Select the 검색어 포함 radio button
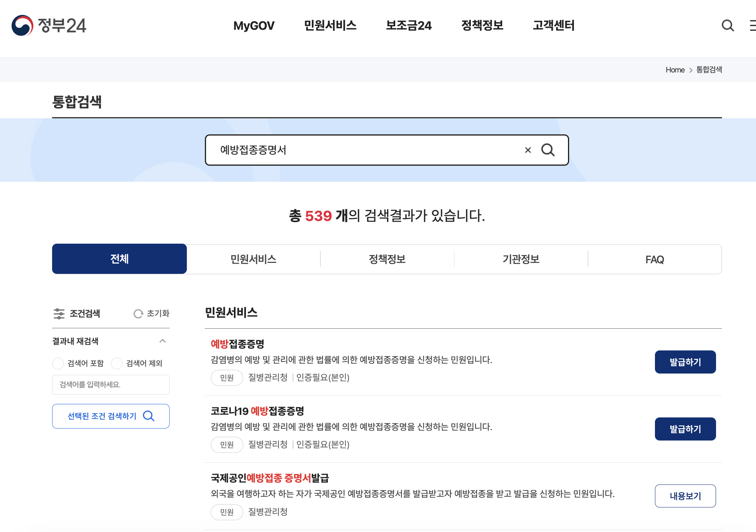 pyautogui.click(x=58, y=363)
